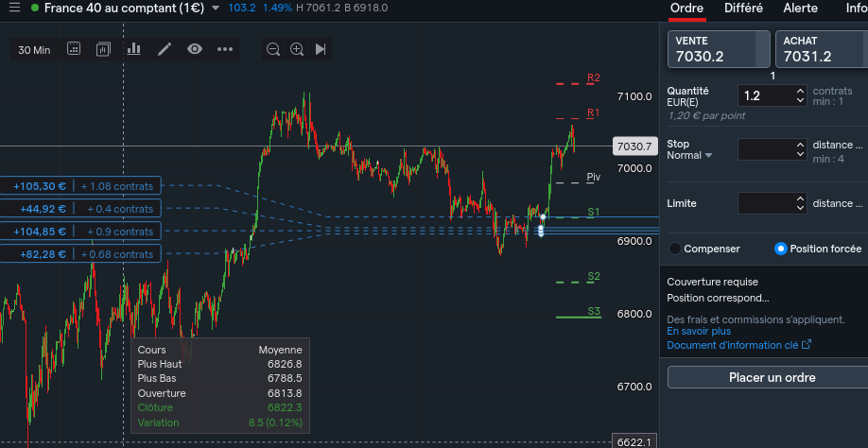Screen dimensions: 868x448
Task: Open Document d'information clé link
Action: [x=733, y=345]
